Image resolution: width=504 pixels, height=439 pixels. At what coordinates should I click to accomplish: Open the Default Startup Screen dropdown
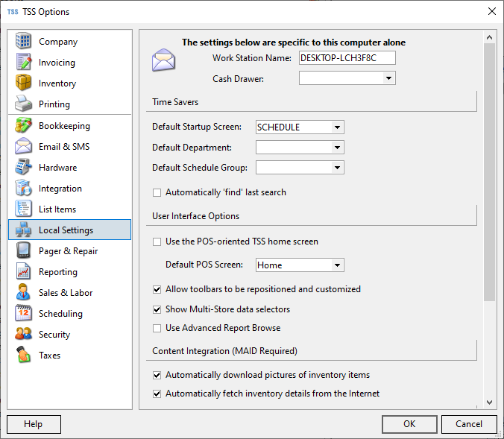(337, 127)
